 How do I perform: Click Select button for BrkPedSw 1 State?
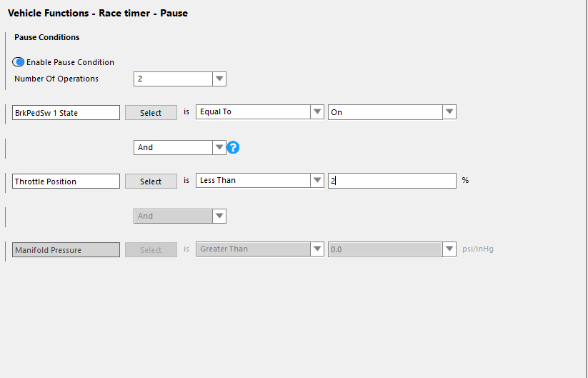151,112
